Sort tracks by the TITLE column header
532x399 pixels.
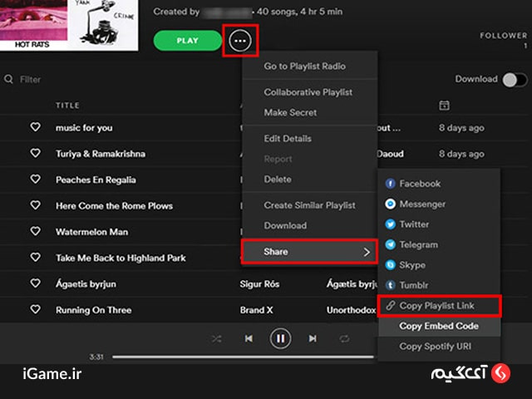click(x=67, y=106)
